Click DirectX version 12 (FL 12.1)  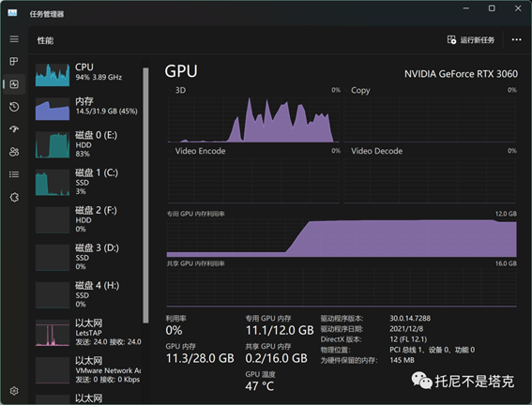coord(408,339)
